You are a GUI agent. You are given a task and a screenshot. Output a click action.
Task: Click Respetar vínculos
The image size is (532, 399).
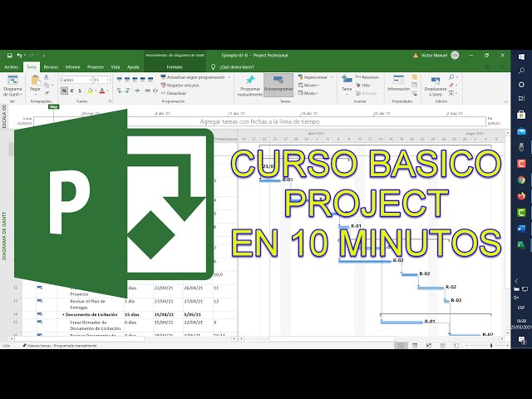pyautogui.click(x=180, y=85)
